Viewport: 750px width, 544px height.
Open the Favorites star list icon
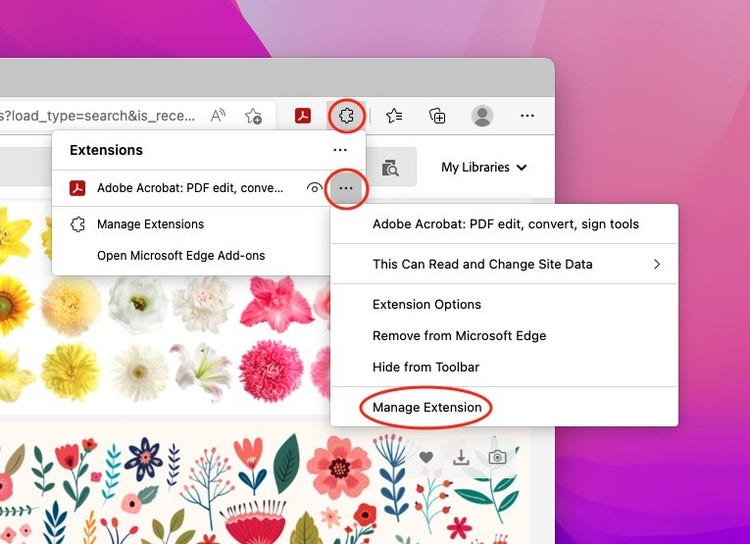[394, 115]
